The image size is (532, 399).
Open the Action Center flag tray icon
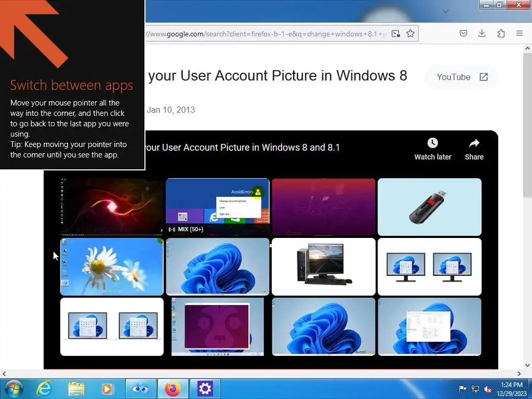(x=462, y=389)
